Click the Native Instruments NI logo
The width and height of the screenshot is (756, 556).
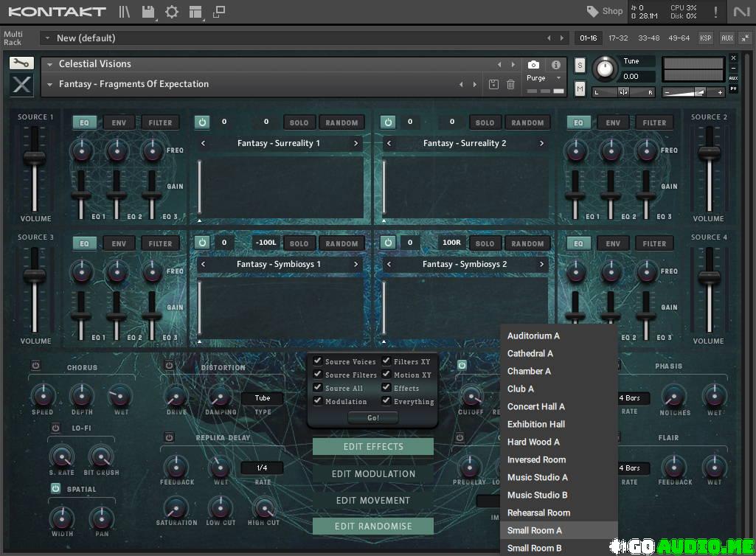pos(741,12)
